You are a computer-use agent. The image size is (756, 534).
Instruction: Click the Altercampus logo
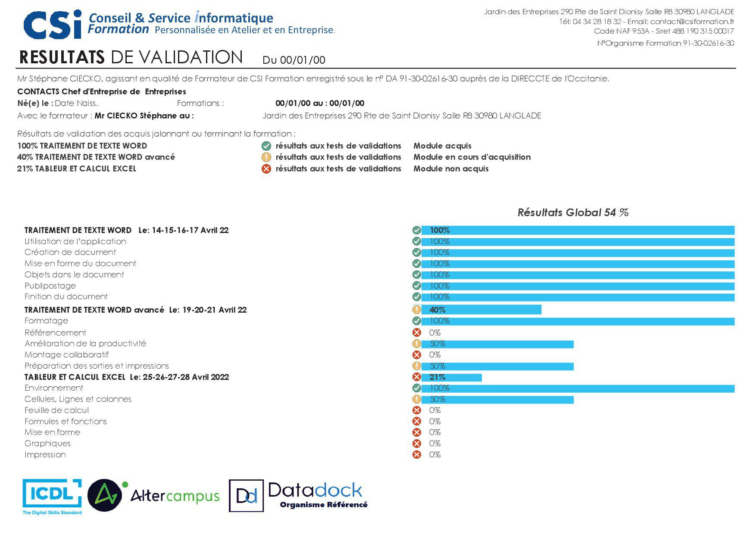tap(153, 496)
